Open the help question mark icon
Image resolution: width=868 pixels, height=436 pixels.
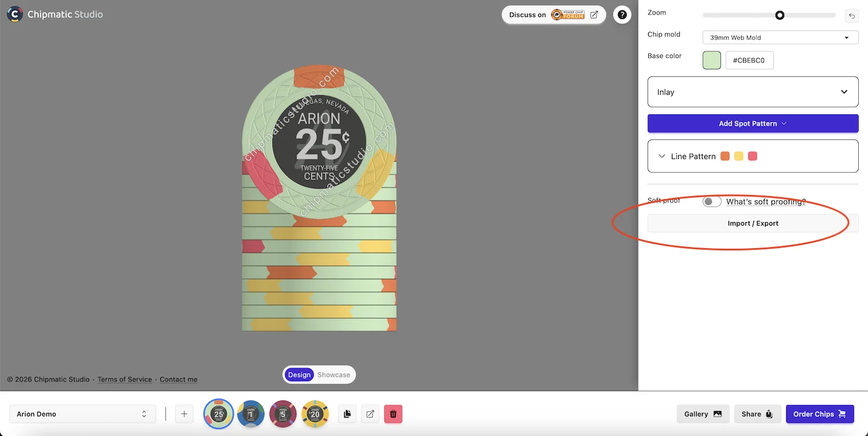(622, 15)
